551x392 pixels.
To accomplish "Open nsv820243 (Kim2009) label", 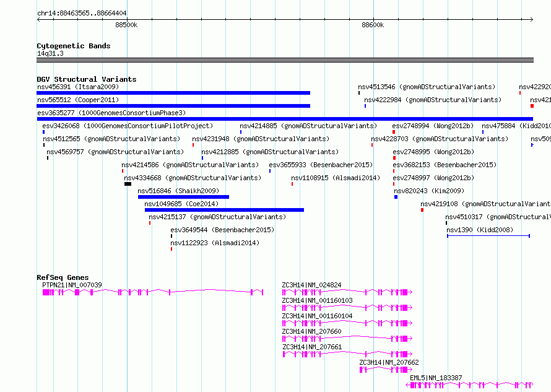I will (x=428, y=191).
